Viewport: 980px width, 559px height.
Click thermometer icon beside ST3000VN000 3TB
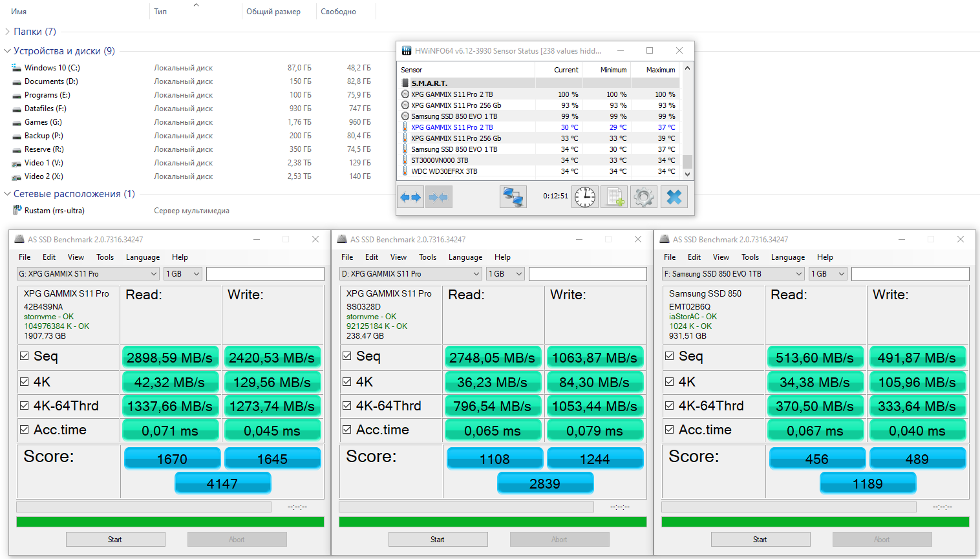[x=405, y=160]
